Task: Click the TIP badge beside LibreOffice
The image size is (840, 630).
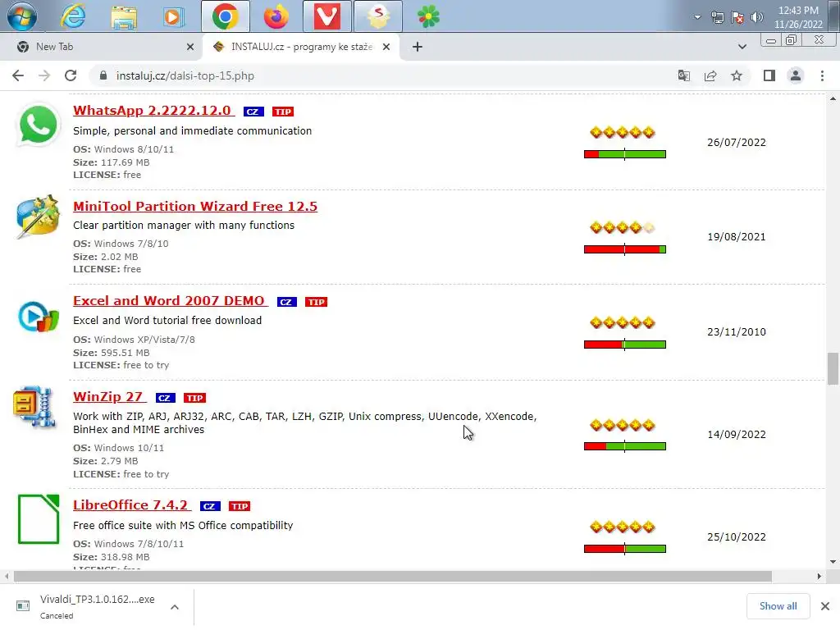Action: pos(240,506)
